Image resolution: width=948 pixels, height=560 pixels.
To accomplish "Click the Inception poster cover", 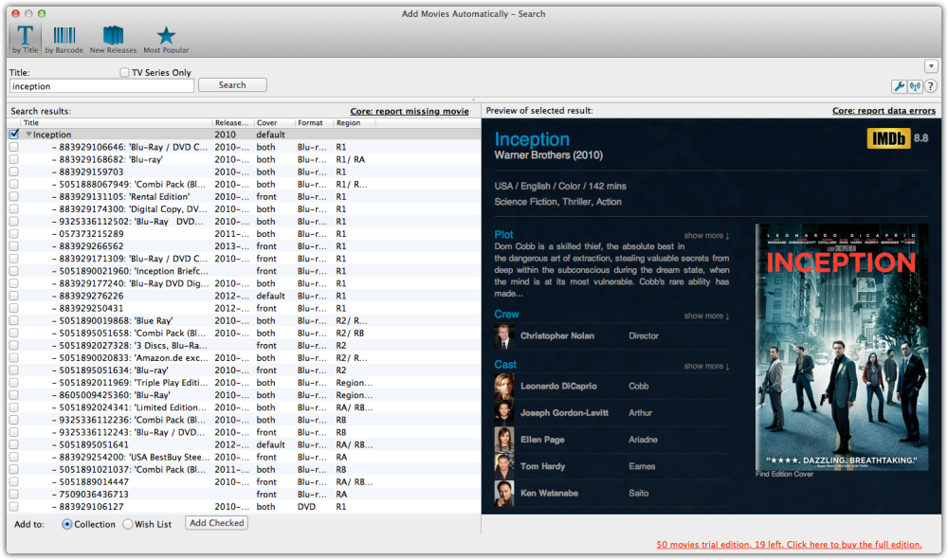I will [842, 348].
